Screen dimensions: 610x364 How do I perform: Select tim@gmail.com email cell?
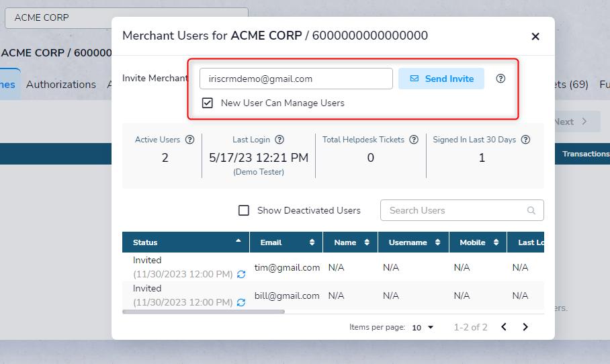click(287, 267)
